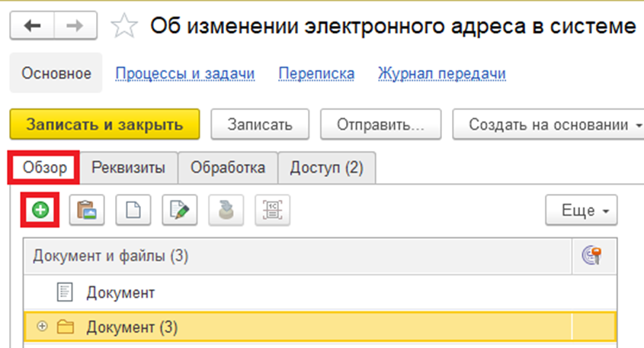
Task: Switch to the Реквизиты tab
Action: coord(128,168)
